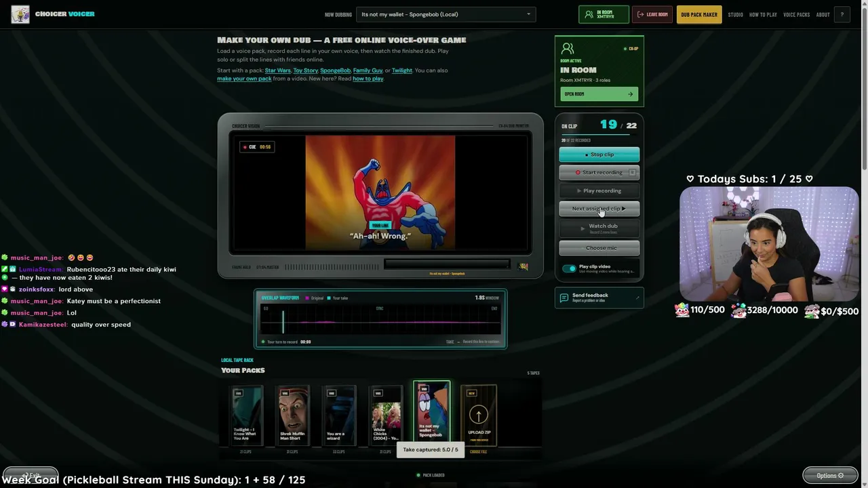Viewport: 868px width, 488px height.
Task: Open the Family Guy pack link
Action: pyautogui.click(x=368, y=70)
